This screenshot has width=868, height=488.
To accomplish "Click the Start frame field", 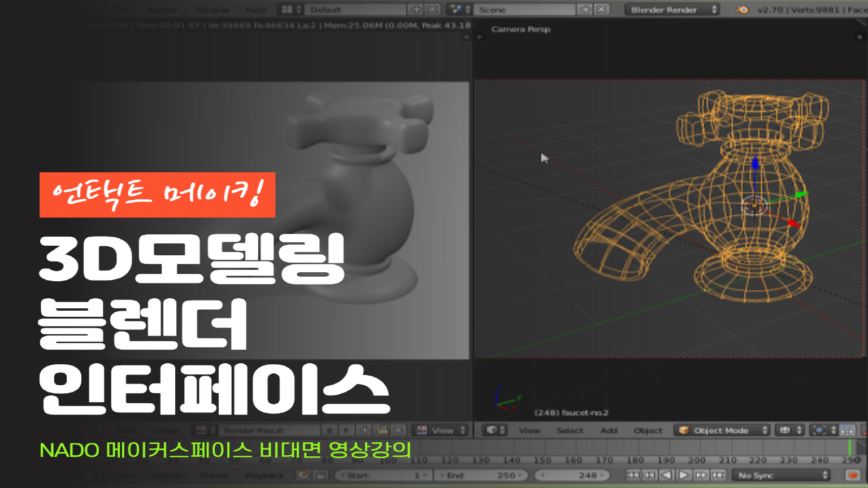I will click(x=383, y=475).
